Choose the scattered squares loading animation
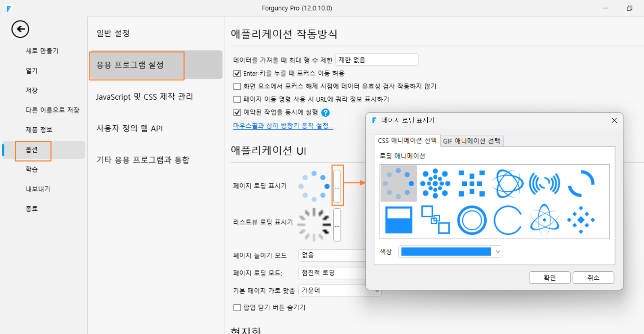This screenshot has height=334, width=644. coord(471,183)
